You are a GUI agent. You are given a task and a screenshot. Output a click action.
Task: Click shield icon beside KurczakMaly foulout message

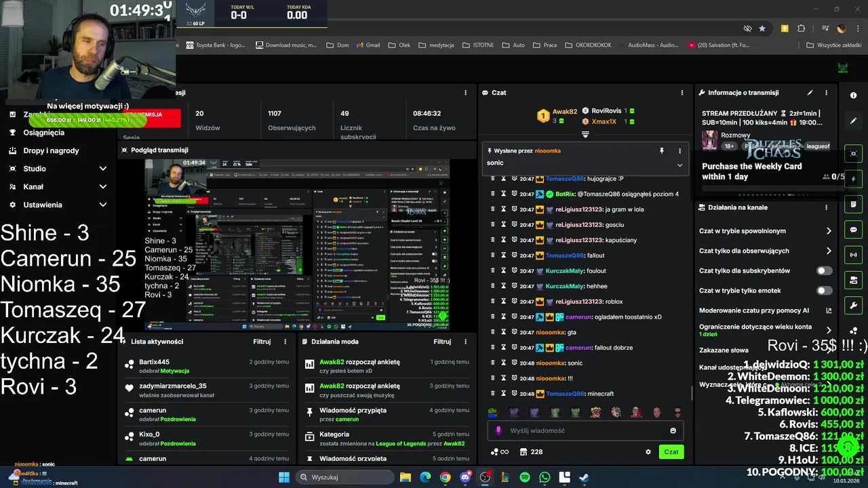click(x=515, y=271)
